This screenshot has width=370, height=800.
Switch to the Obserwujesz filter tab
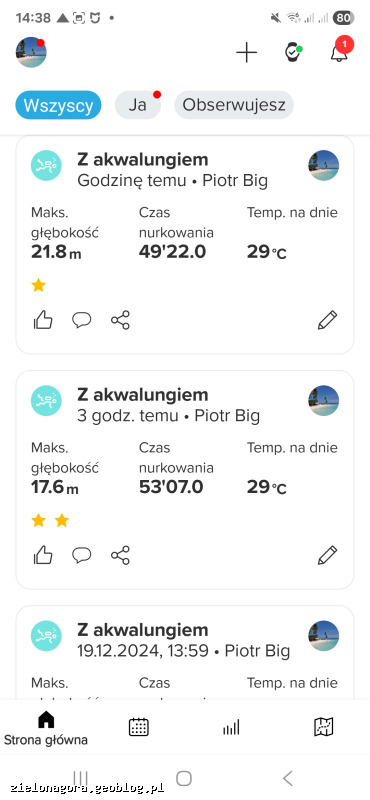click(x=234, y=106)
